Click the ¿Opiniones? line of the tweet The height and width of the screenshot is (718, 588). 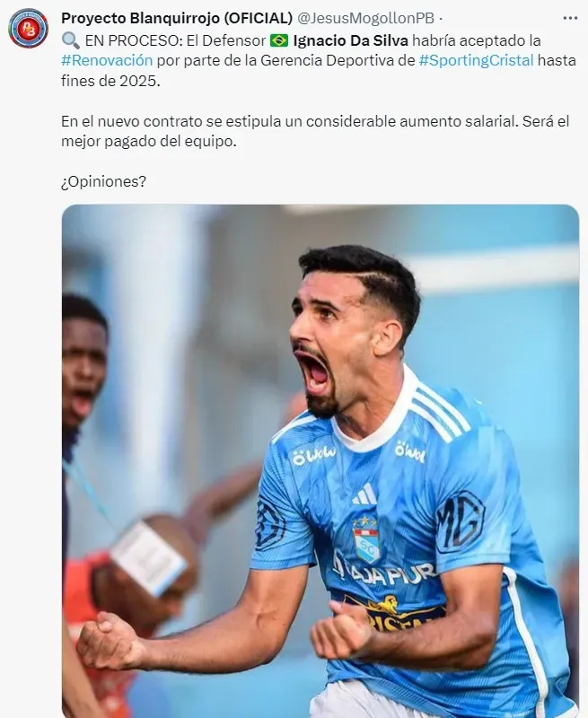[x=103, y=181]
